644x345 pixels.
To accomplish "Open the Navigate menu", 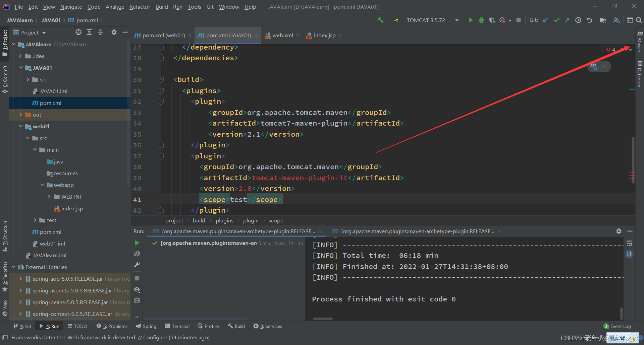I will (x=71, y=7).
